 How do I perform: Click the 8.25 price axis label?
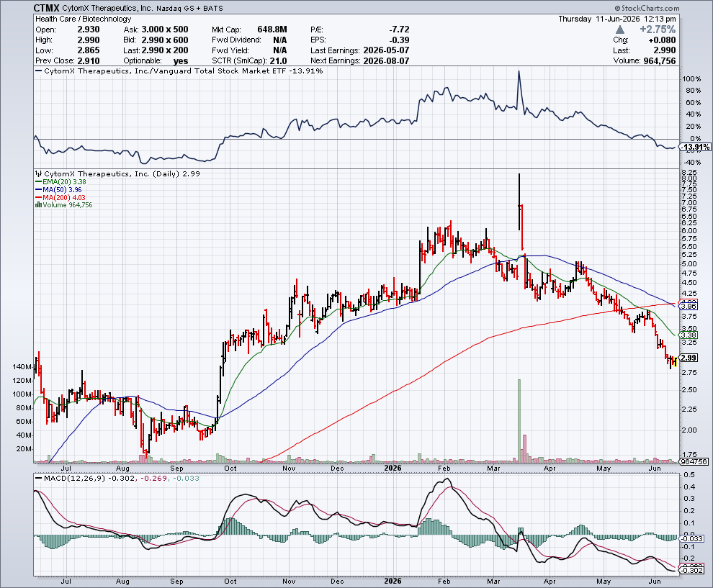coord(689,173)
